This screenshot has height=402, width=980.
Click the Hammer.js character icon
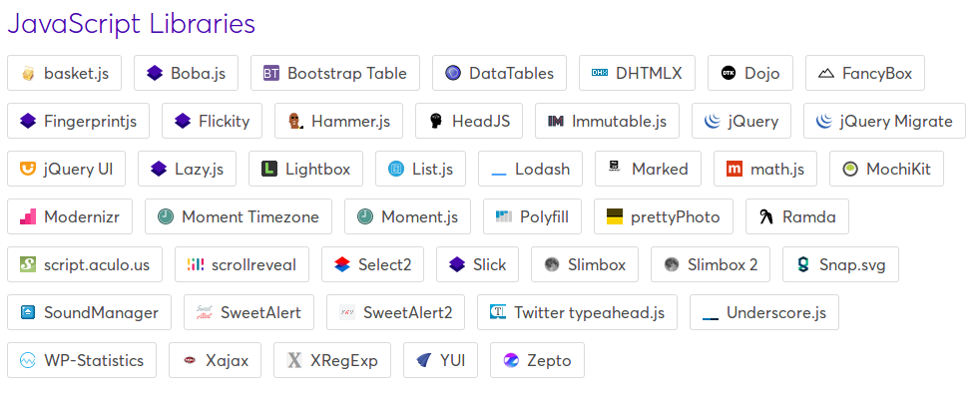(295, 121)
